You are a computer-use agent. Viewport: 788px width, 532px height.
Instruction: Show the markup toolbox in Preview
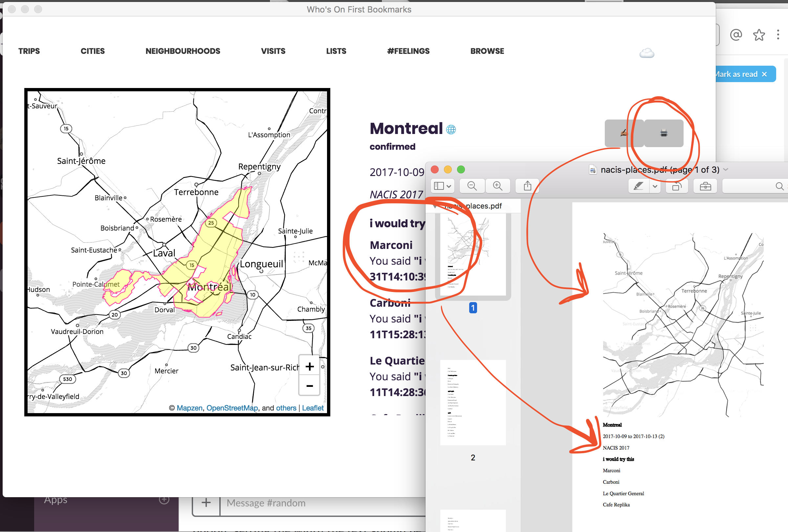pos(705,186)
